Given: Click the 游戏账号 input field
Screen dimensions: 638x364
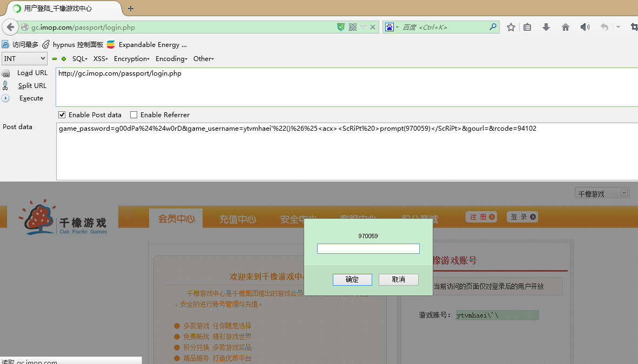Looking at the screenshot, I should 497,315.
